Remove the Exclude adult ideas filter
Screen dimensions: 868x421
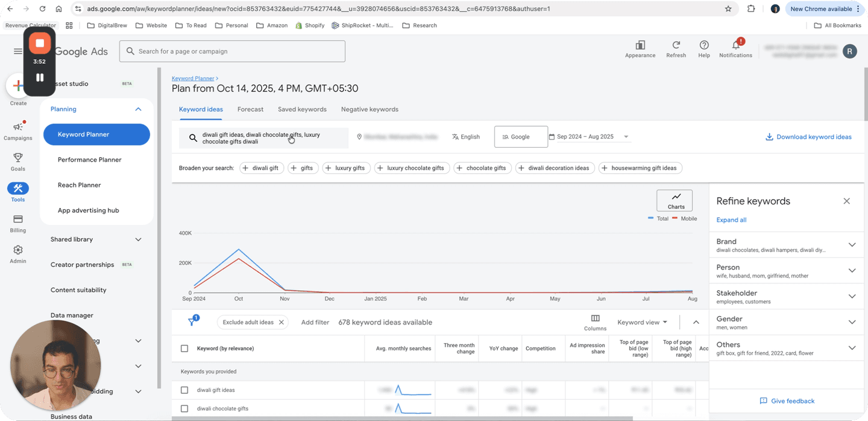281,322
